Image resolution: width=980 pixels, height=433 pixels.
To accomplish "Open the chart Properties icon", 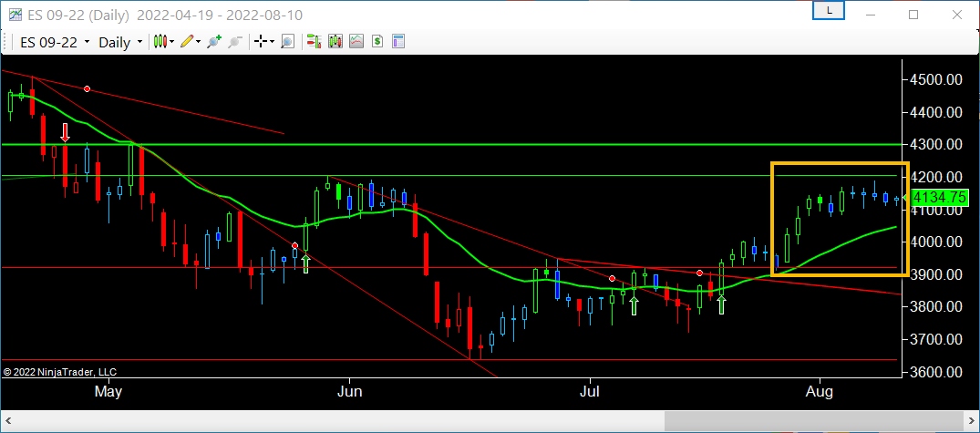I will click(398, 42).
